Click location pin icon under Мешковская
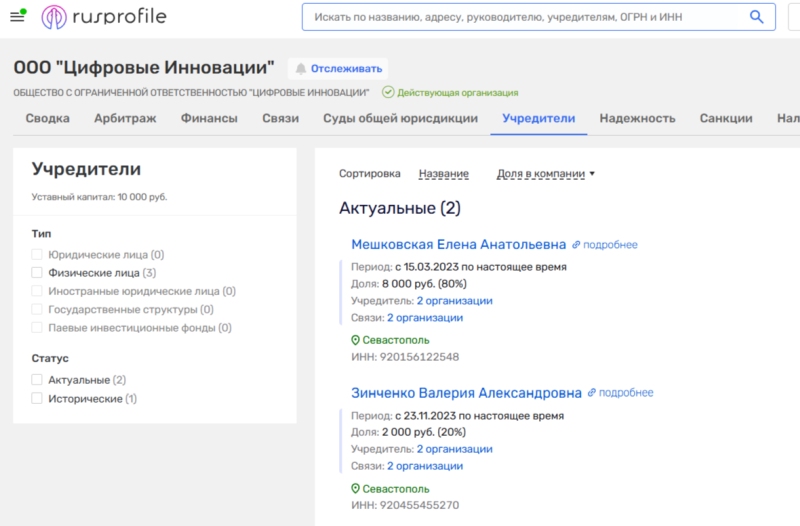 tap(355, 340)
